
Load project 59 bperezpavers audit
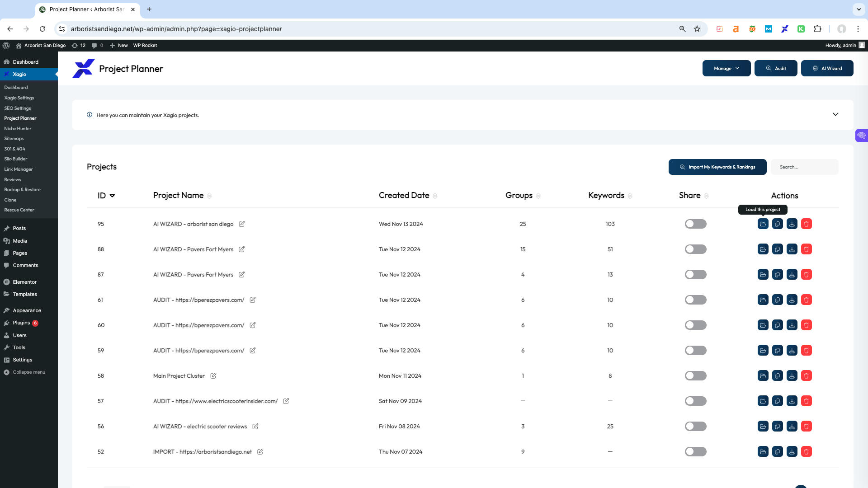[x=763, y=351]
